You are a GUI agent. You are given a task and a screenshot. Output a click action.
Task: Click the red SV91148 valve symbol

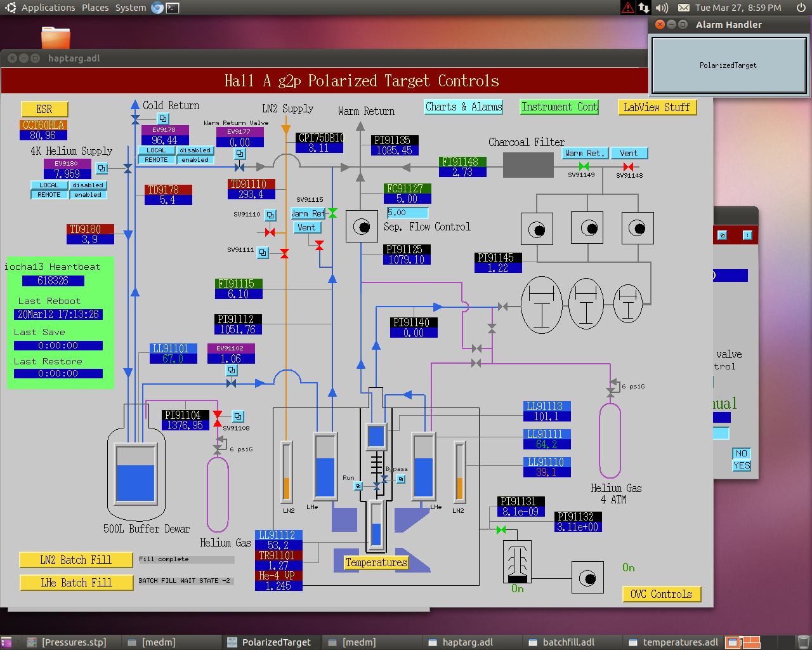(x=628, y=167)
